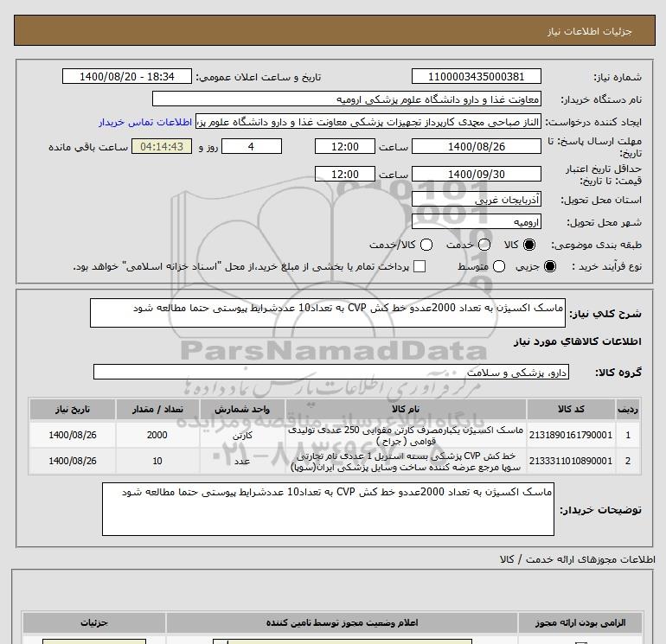Screen dimensions: 666x644
Task: Click the remaining time 04:14:43 box
Action: (x=161, y=147)
